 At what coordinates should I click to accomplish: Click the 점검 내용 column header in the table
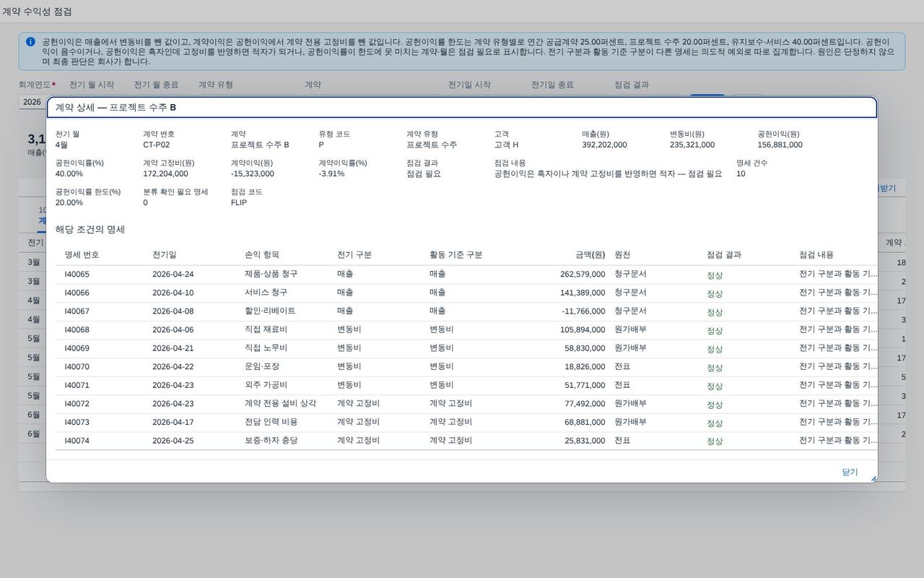tap(816, 255)
